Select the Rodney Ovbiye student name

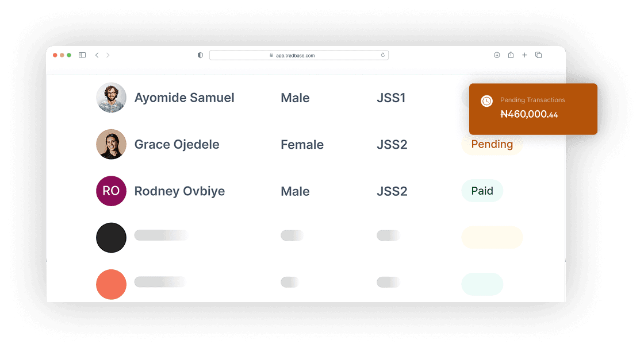coord(179,191)
